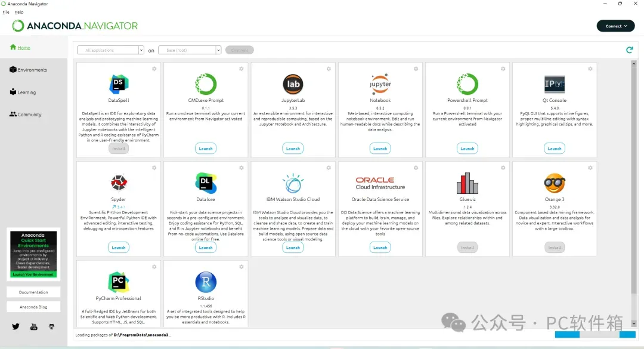Launch Qt Console
Viewport: 644px width, 349px height.
pyautogui.click(x=555, y=149)
